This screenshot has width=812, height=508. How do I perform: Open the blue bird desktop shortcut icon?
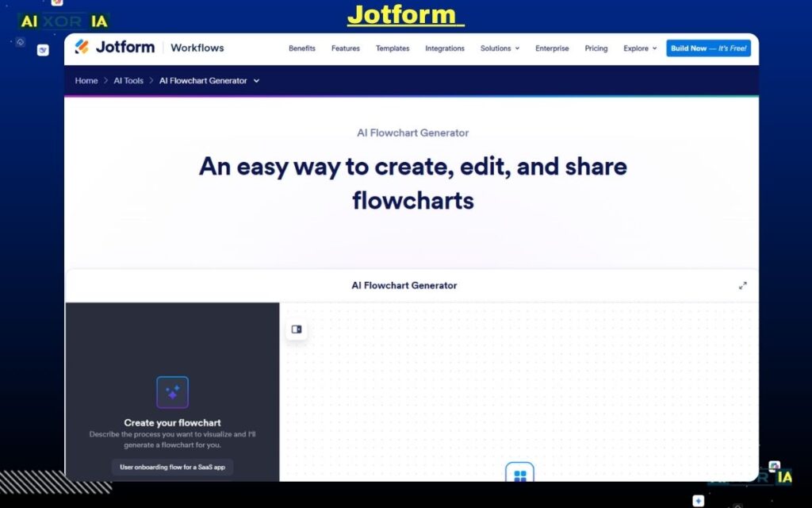tap(42, 49)
